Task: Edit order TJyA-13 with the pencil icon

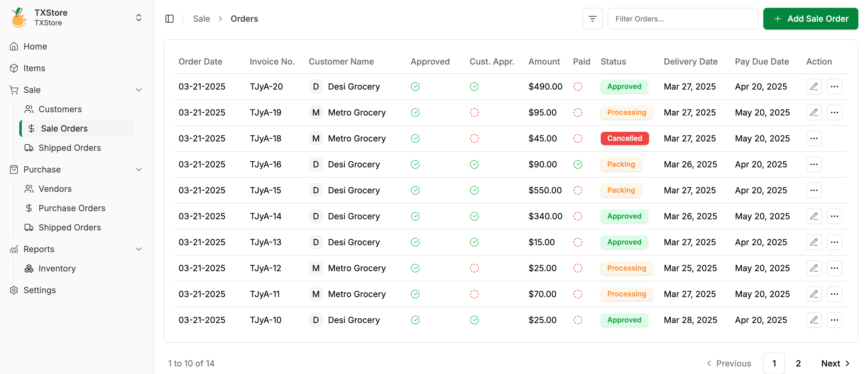Action: [x=813, y=242]
